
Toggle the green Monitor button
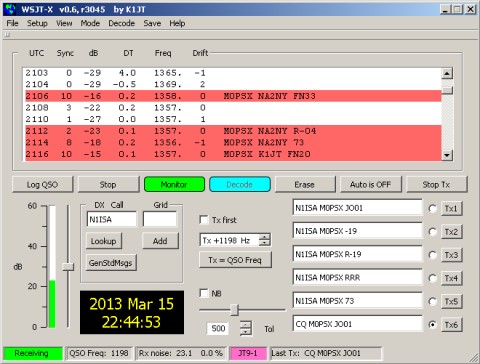point(174,185)
